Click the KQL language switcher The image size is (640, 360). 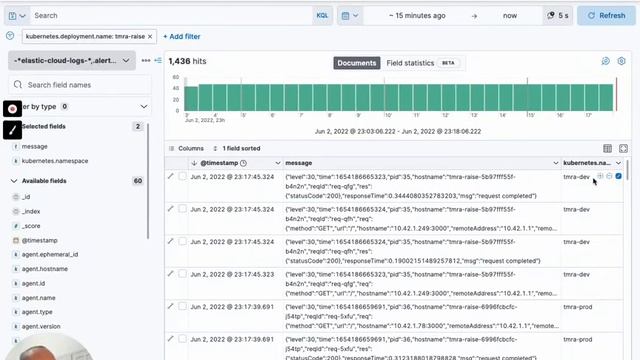coord(322,16)
